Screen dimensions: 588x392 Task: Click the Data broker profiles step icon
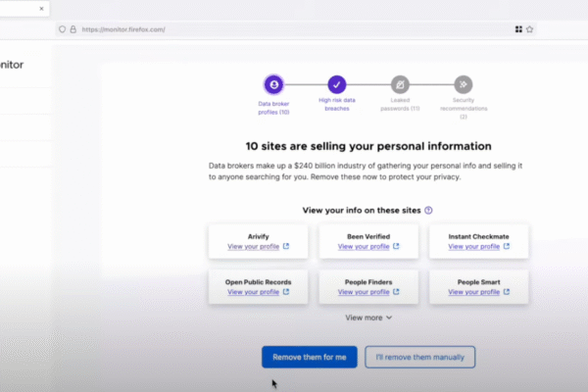[274, 85]
